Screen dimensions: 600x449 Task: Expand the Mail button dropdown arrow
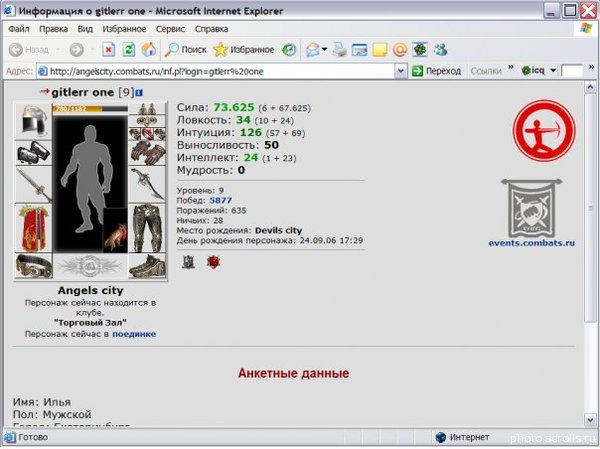324,49
